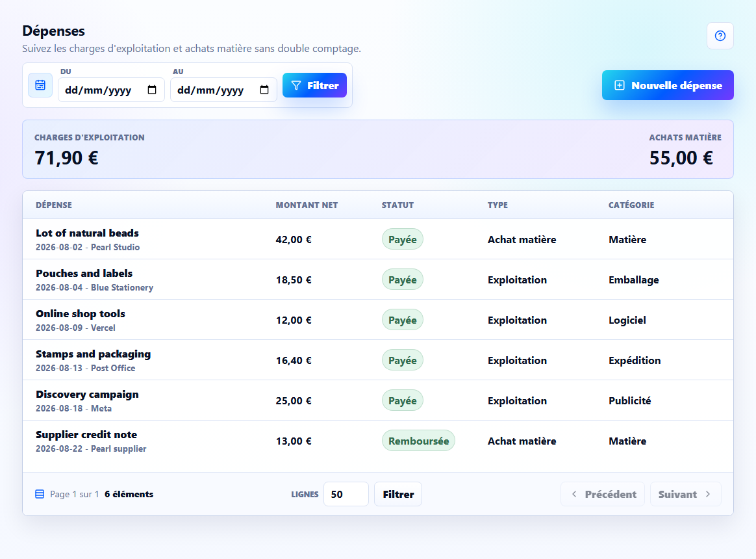
Task: Select the Supplier credit note expense
Action: pos(378,441)
